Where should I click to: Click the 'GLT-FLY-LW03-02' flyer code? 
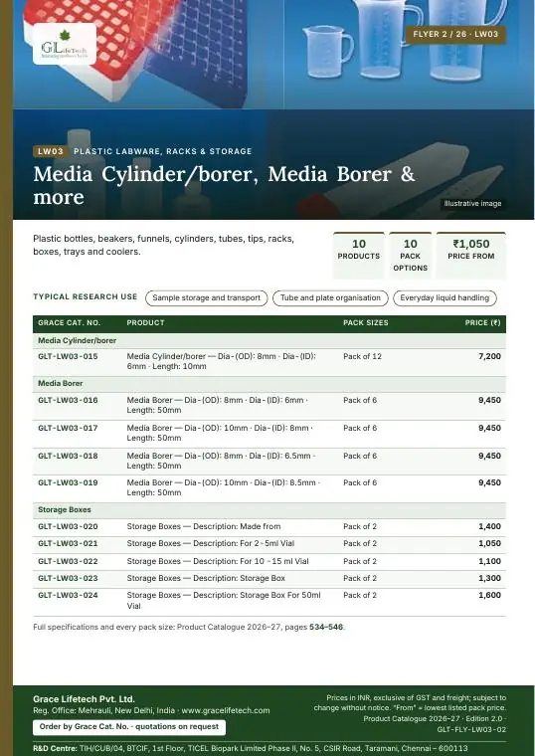tap(471, 729)
